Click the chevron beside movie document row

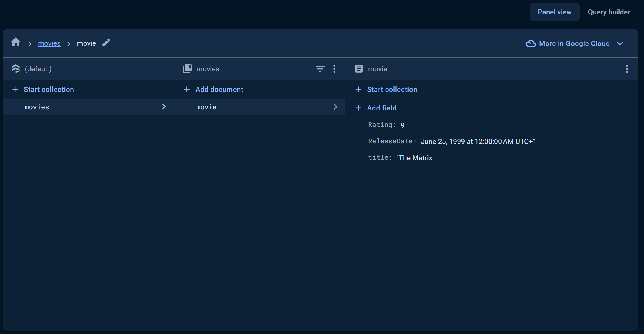point(335,107)
